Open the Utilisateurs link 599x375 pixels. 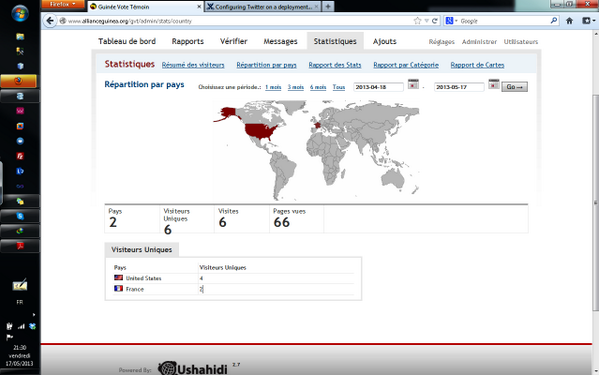521,42
